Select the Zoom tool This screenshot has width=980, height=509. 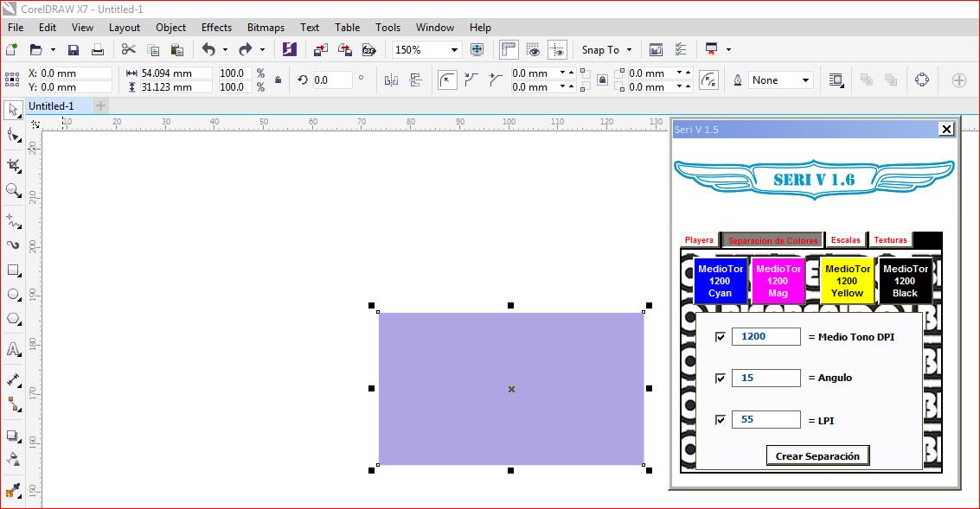pos(13,190)
